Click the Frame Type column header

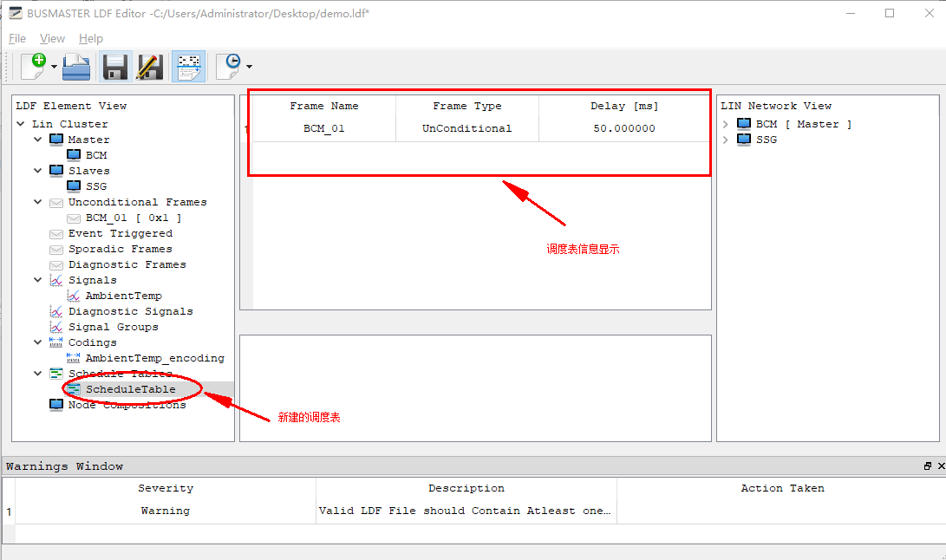tap(467, 106)
